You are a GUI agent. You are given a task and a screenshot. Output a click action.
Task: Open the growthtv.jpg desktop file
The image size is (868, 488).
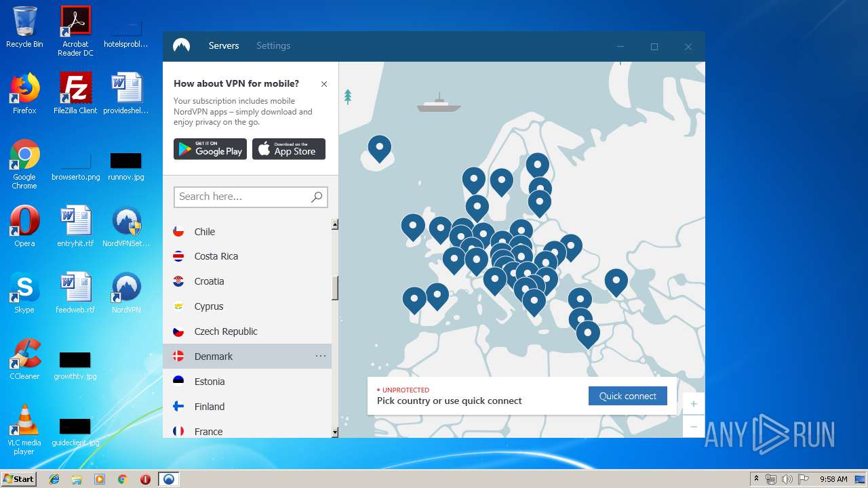(x=75, y=366)
